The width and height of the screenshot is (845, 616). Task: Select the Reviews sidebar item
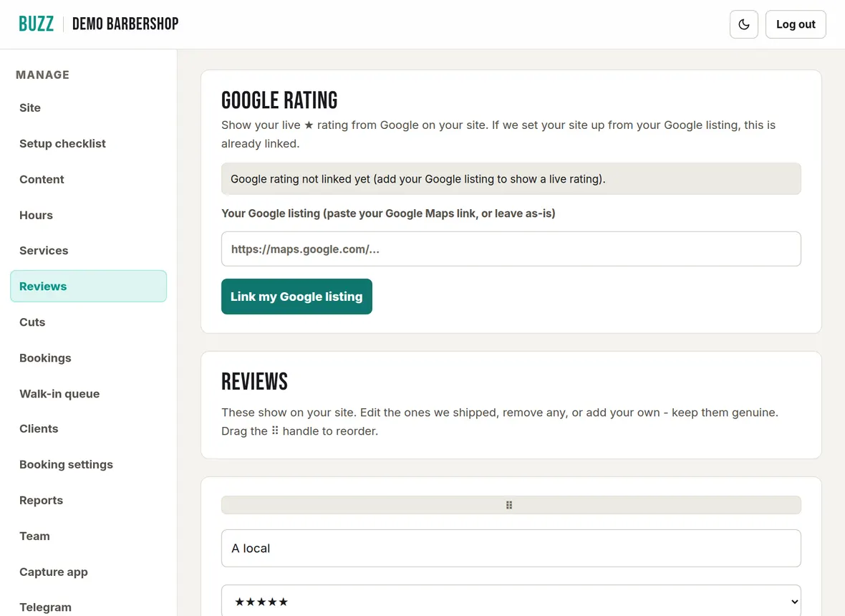point(88,287)
